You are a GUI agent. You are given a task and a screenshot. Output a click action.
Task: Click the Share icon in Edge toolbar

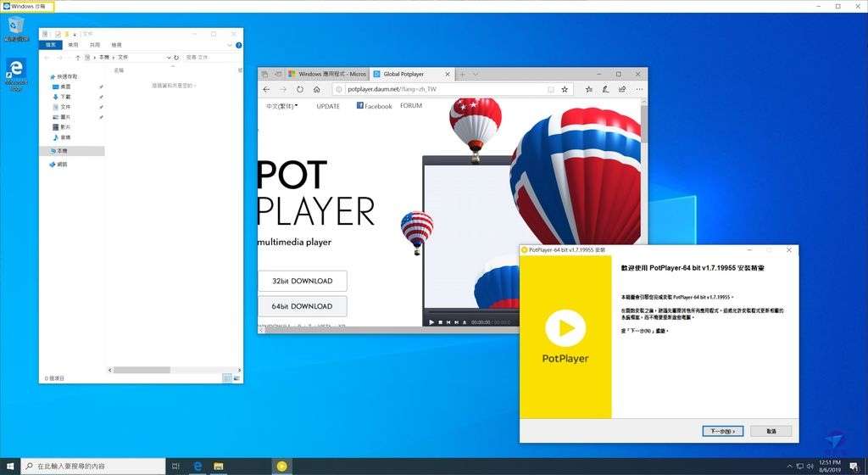pos(622,89)
